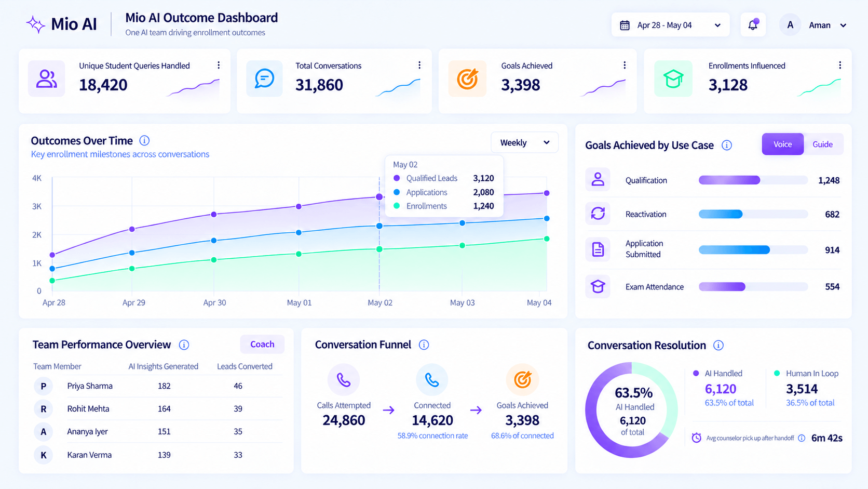868x489 pixels.
Task: Select the Rohit Mehta team member
Action: [x=158, y=409]
